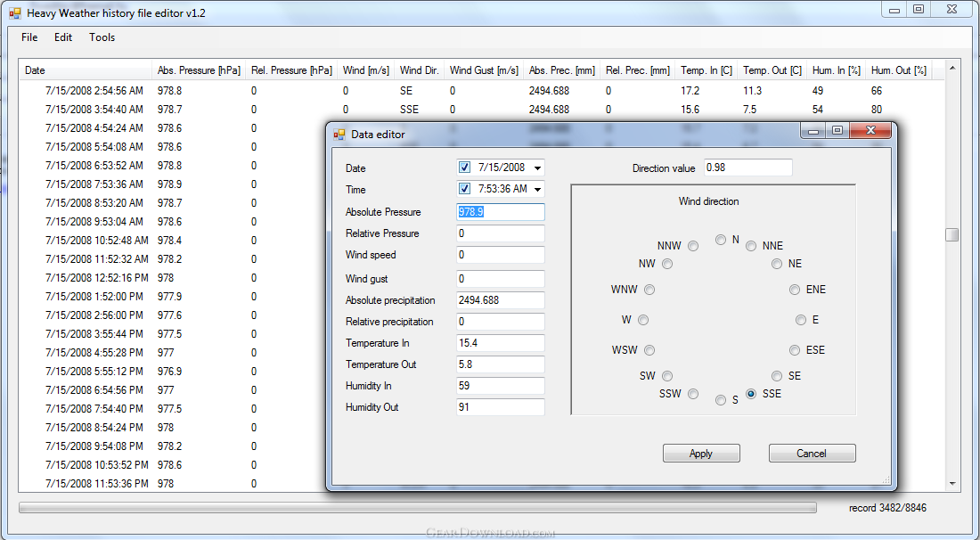Select the row dated 7/15/2008 7:53:36 AM
The width and height of the screenshot is (980, 540).
[173, 184]
